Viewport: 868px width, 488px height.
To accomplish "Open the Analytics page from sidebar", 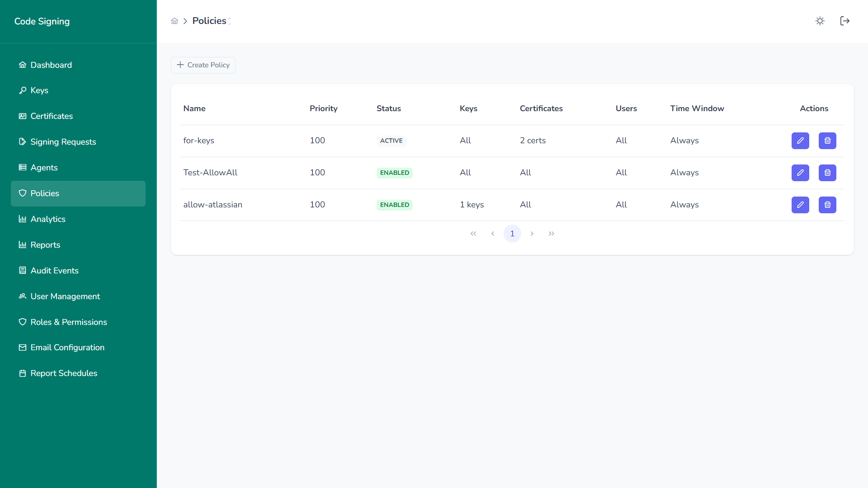I will 48,219.
